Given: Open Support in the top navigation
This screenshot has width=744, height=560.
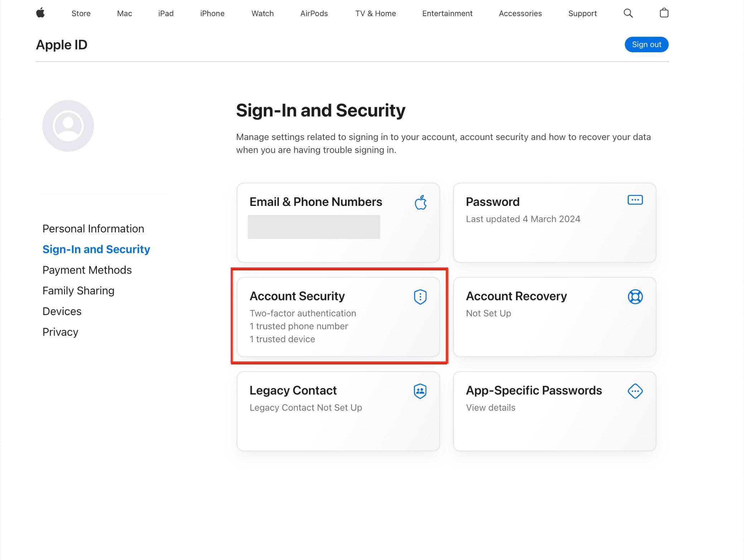Looking at the screenshot, I should pos(582,14).
